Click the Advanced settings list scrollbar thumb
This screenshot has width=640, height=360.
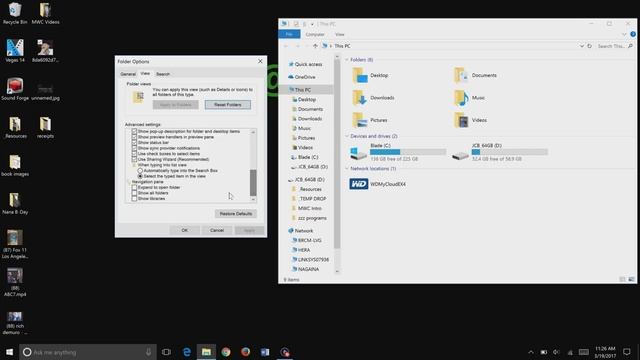[253, 183]
